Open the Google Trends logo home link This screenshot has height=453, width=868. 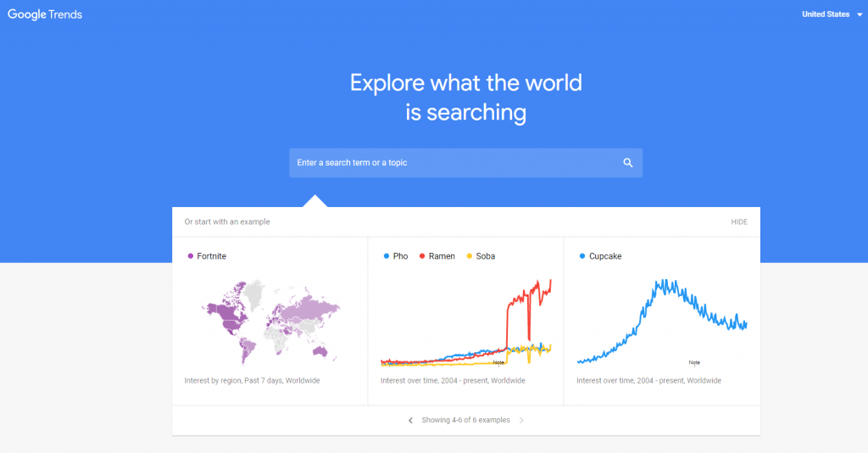[45, 14]
